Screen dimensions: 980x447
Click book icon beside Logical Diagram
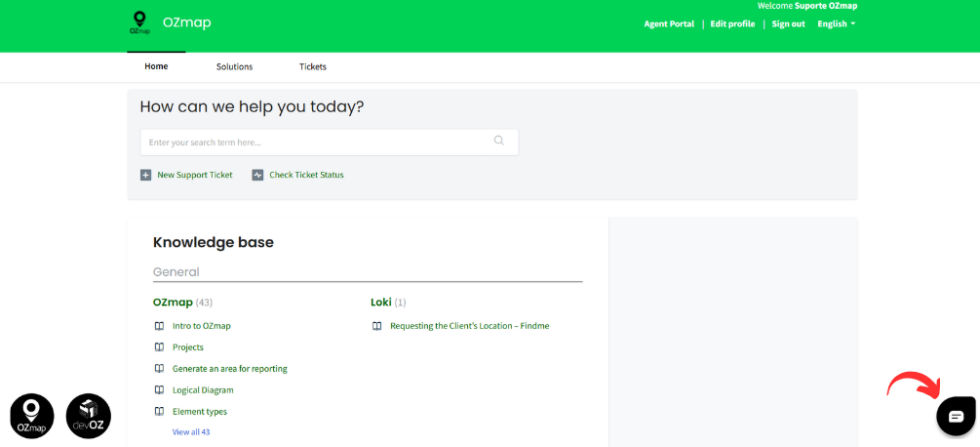coord(159,390)
